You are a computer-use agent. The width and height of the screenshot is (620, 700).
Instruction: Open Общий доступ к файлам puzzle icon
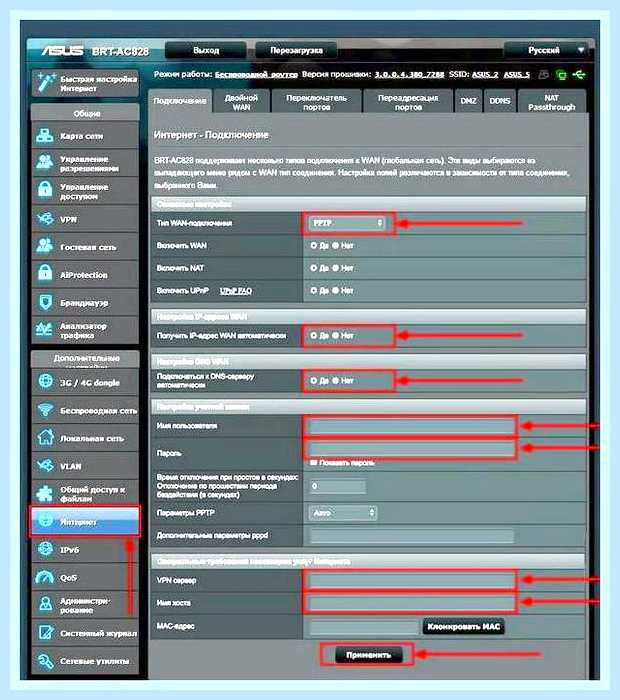coord(45,493)
